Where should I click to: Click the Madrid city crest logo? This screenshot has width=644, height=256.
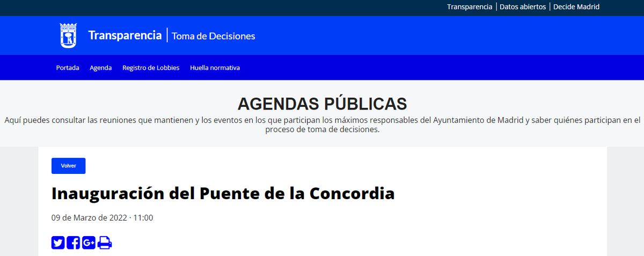pyautogui.click(x=68, y=35)
